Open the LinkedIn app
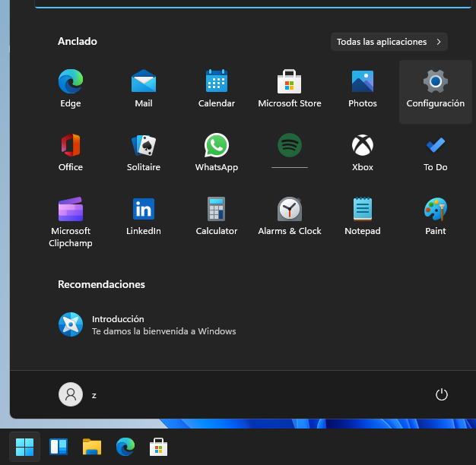This screenshot has width=476, height=465. pyautogui.click(x=144, y=216)
